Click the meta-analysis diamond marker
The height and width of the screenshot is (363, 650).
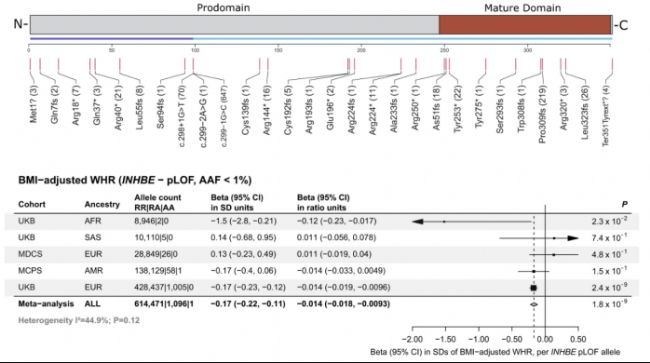coord(534,305)
